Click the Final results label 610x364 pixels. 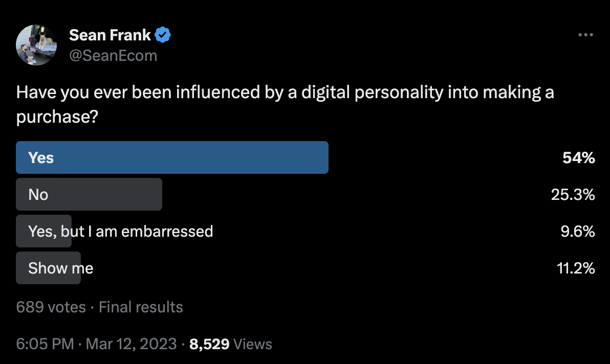tap(141, 307)
